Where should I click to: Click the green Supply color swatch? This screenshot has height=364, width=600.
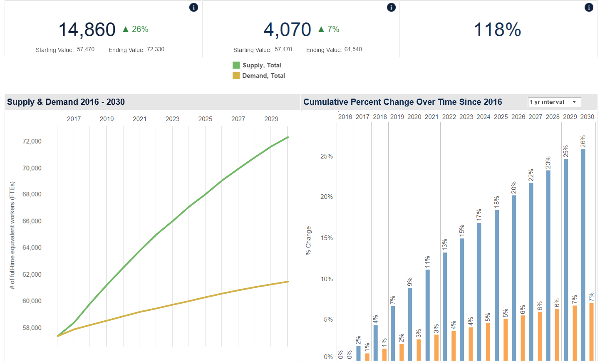coord(236,65)
